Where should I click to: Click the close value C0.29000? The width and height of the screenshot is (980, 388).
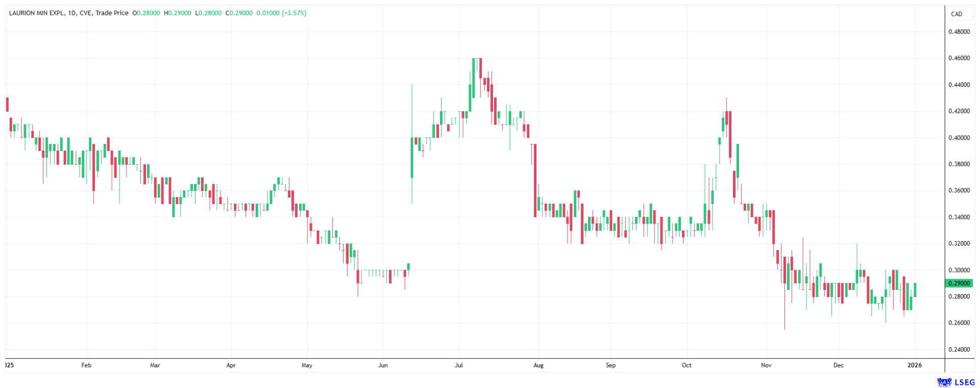coord(239,13)
